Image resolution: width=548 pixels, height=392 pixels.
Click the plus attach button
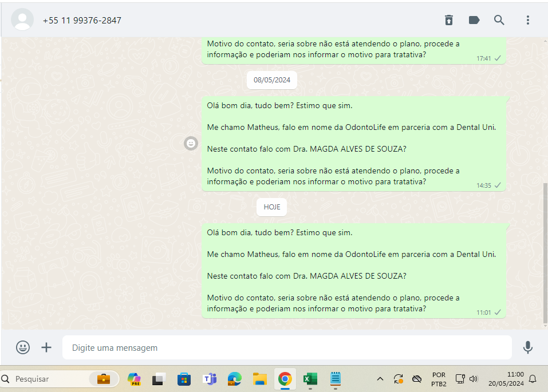[46, 347]
